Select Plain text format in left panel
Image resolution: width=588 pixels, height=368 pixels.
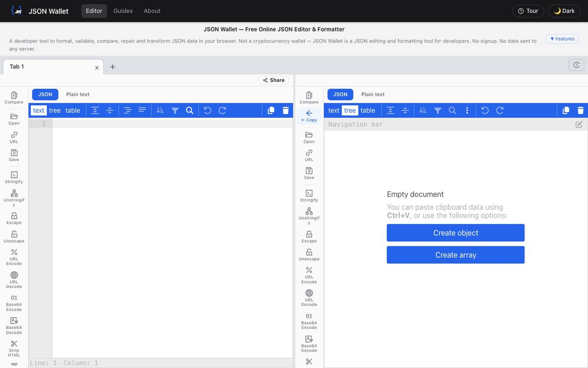78,94
